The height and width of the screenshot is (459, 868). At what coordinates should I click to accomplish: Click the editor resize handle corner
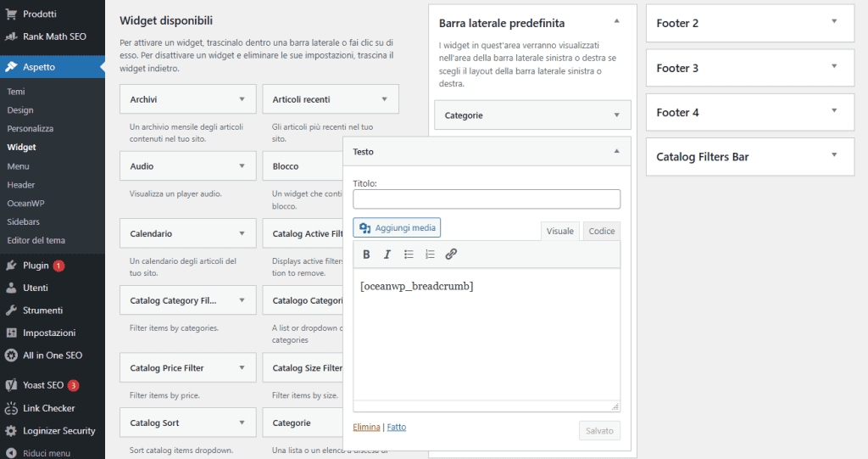click(x=615, y=407)
